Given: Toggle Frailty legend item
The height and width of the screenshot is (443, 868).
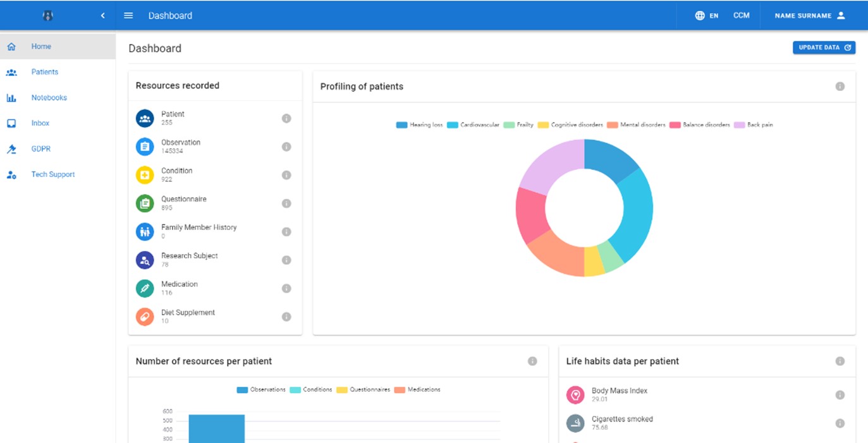Looking at the screenshot, I should click(518, 125).
